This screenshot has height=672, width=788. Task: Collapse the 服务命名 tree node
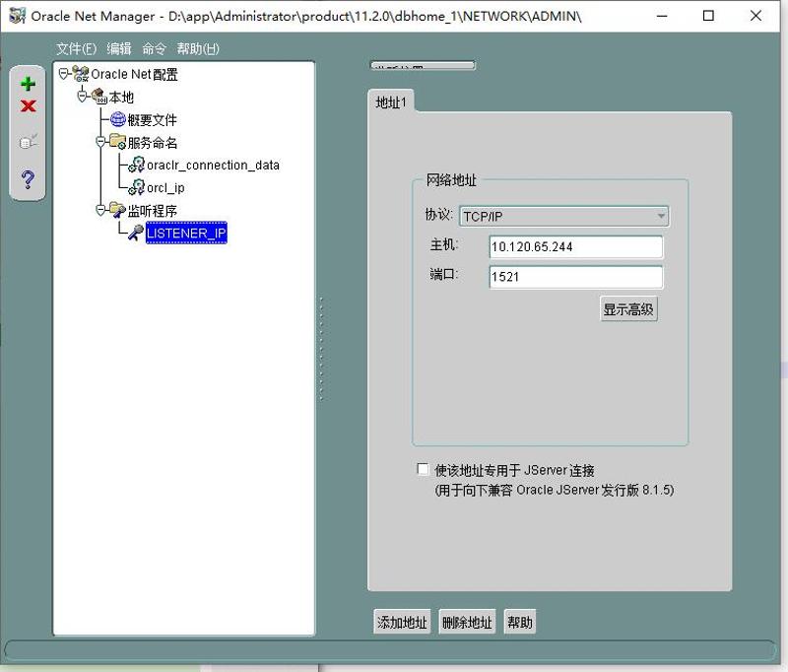tap(99, 142)
